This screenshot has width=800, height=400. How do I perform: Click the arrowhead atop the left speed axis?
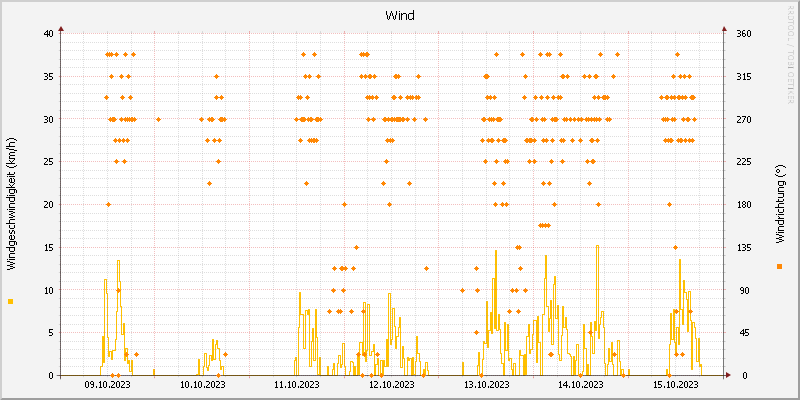61,29
